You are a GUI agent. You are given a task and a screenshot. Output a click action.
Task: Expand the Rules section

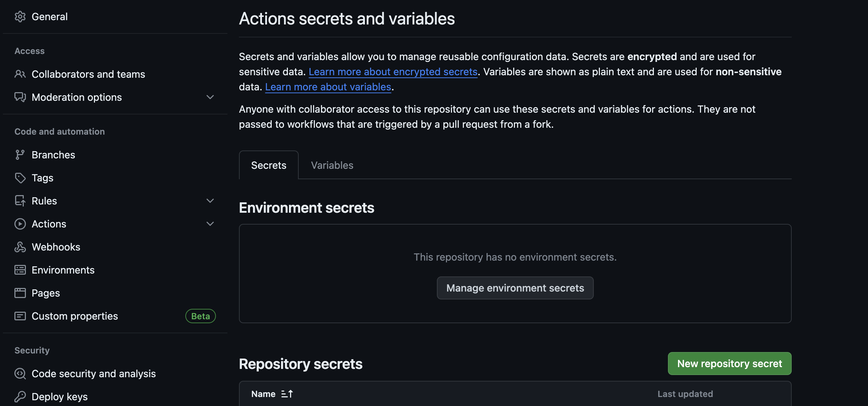pos(210,200)
